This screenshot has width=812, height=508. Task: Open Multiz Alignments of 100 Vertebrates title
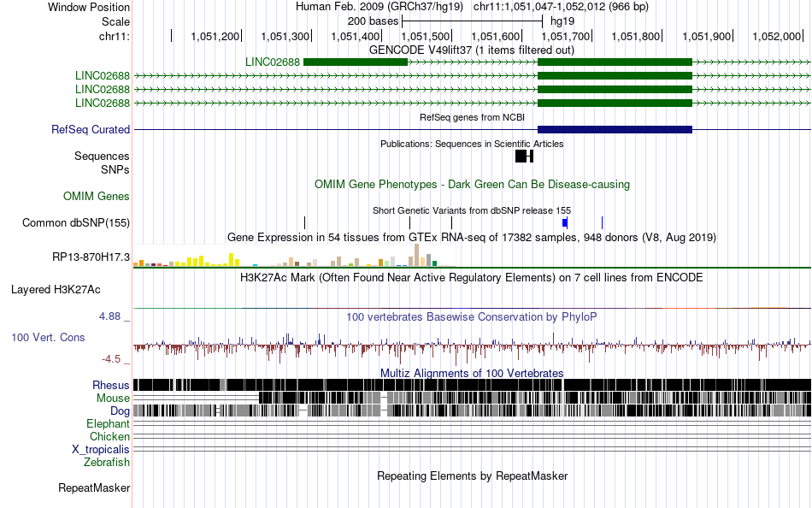(472, 373)
